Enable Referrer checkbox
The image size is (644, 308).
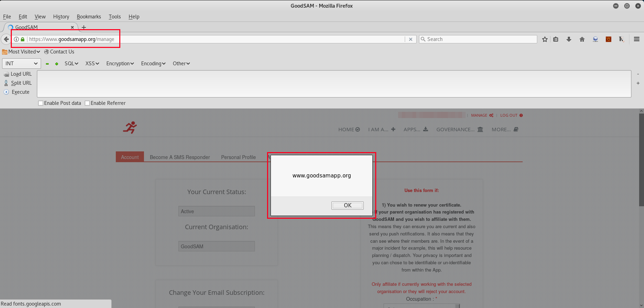(87, 103)
